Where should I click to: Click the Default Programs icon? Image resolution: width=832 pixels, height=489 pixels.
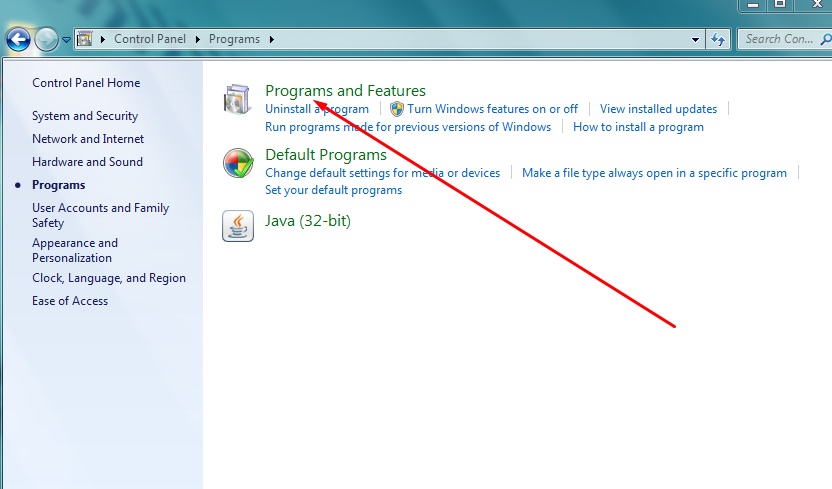click(x=238, y=163)
